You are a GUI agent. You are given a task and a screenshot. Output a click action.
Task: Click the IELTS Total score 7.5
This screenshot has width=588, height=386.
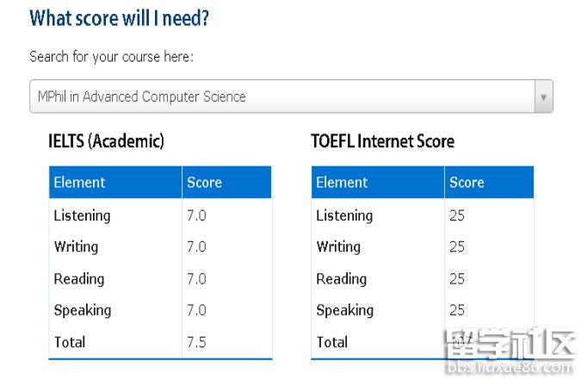click(x=196, y=342)
